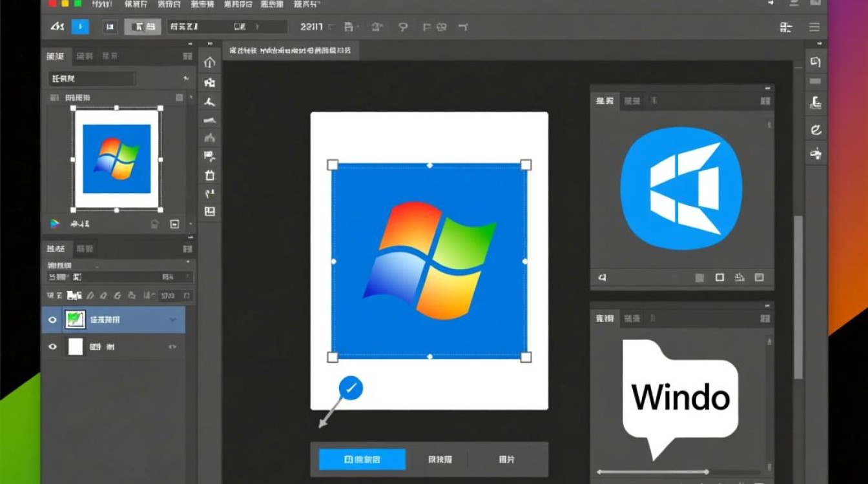Screen dimensions: 868x484
Task: Click the leftmost icon in the top options bar
Action: [x=57, y=26]
